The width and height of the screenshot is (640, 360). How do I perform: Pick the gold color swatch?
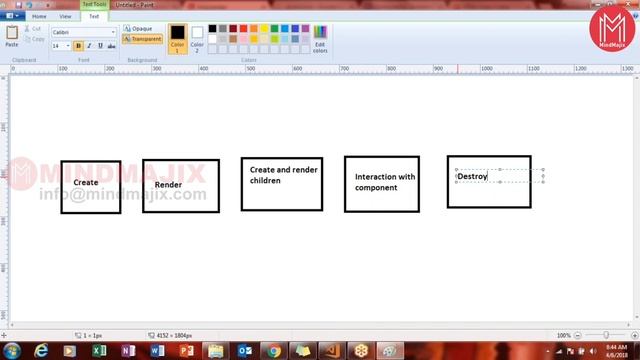[254, 39]
